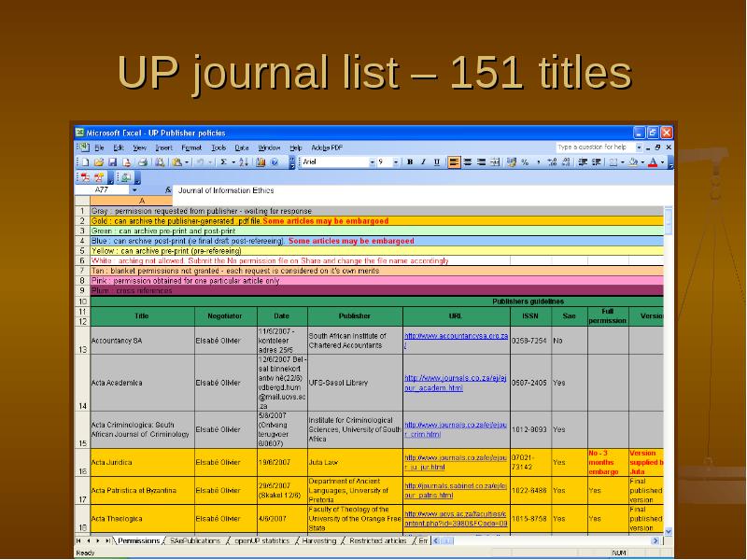Screen dimensions: 747x560
Task: Open the Edit menu
Action: pos(119,147)
